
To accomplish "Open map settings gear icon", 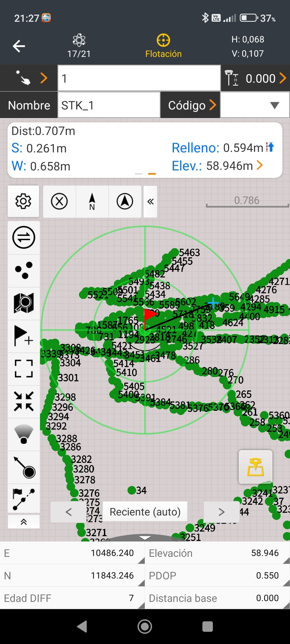I will coord(23,201).
